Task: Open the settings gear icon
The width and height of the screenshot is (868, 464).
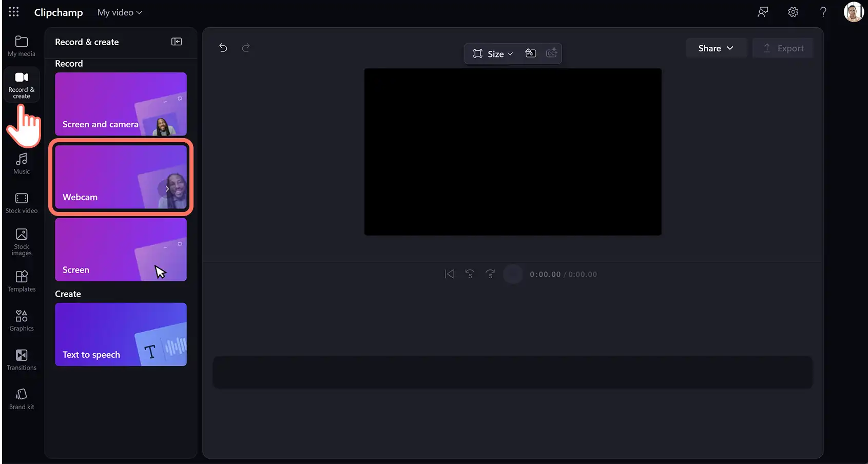Action: pos(794,12)
